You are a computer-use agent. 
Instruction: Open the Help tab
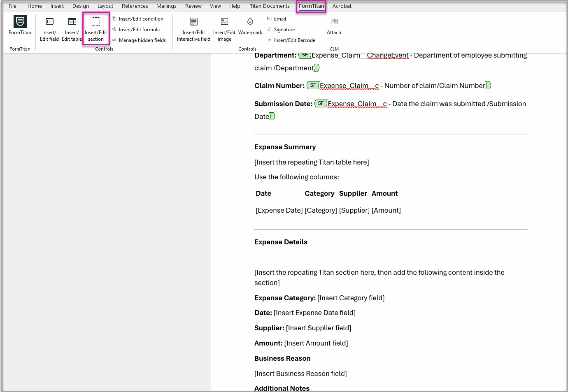pos(235,6)
